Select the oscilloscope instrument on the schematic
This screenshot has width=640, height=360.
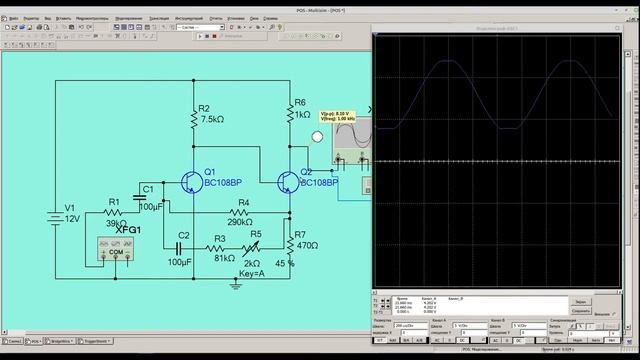point(352,141)
